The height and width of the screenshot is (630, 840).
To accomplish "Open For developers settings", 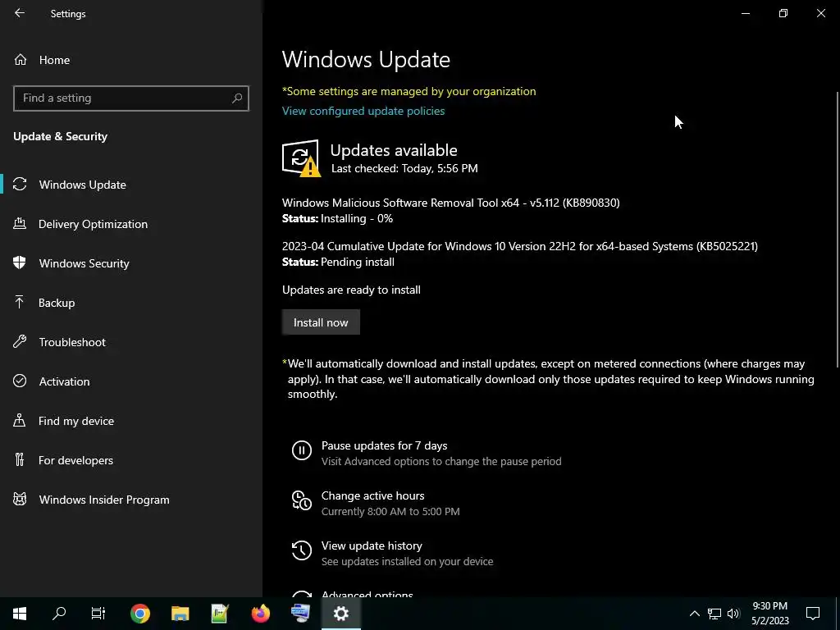I will tap(131, 460).
